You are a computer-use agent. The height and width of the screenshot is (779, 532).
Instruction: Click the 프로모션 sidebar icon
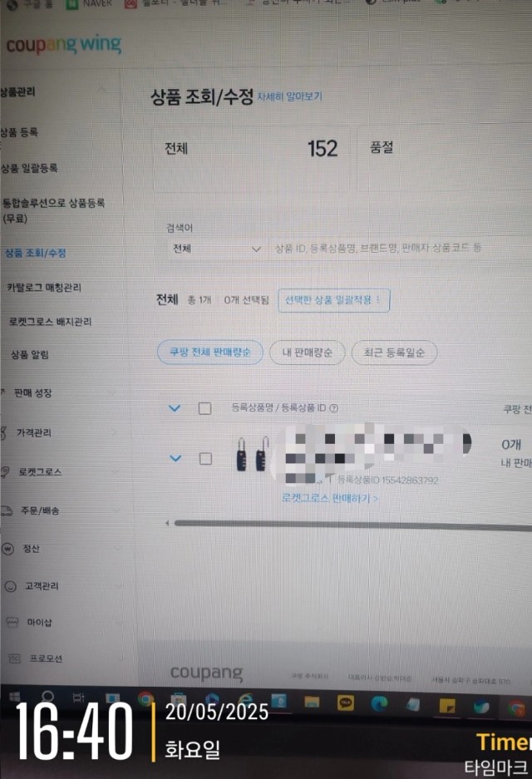pos(14,658)
